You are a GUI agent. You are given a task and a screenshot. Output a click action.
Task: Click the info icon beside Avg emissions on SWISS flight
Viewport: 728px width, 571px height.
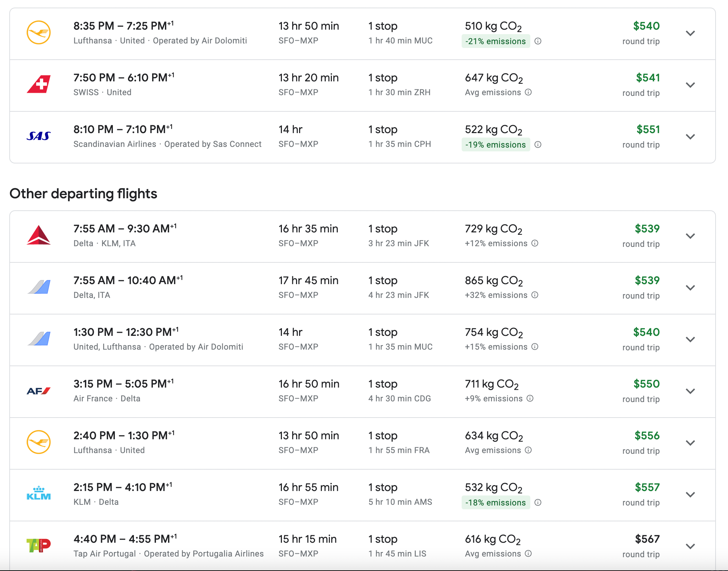(x=529, y=92)
